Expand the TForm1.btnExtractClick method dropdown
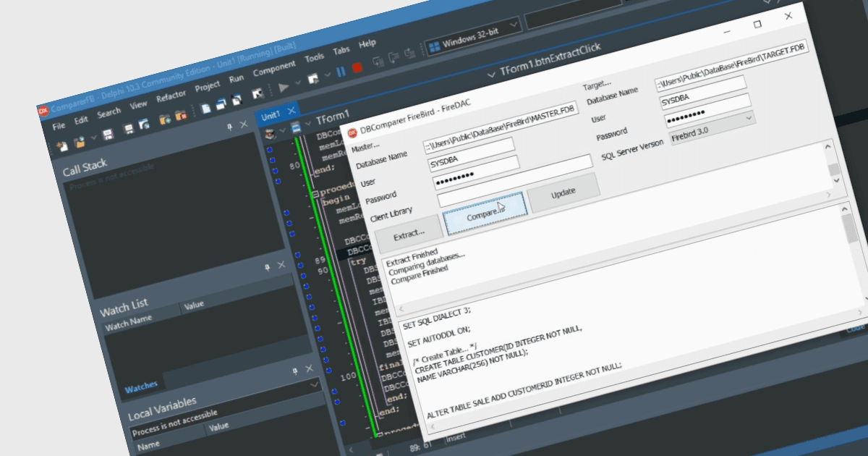Viewport: 868px width, 456px height. (x=490, y=75)
